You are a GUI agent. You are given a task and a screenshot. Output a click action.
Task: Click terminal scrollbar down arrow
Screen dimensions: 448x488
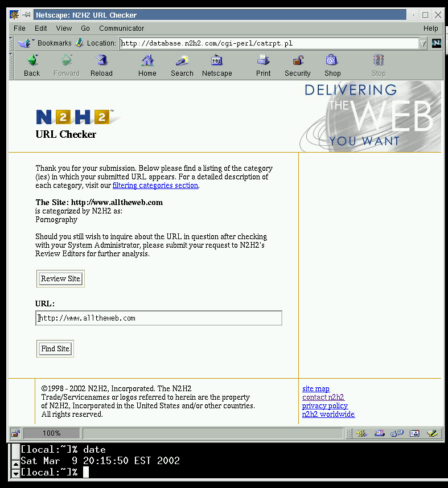click(x=15, y=473)
